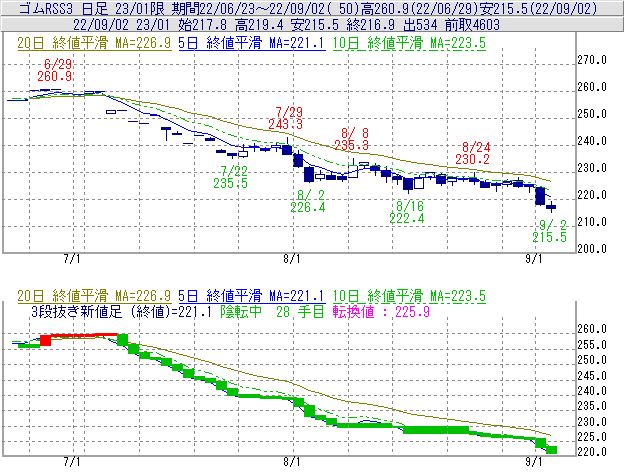Viewport: 624px width, 475px height.
Task: Click upper chart 230.0 axis label
Action: [592, 168]
